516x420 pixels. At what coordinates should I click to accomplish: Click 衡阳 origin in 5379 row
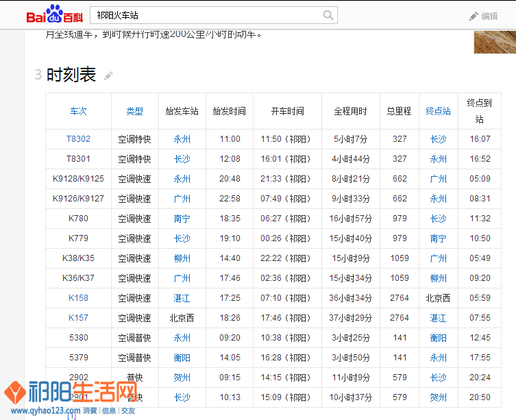(x=182, y=358)
